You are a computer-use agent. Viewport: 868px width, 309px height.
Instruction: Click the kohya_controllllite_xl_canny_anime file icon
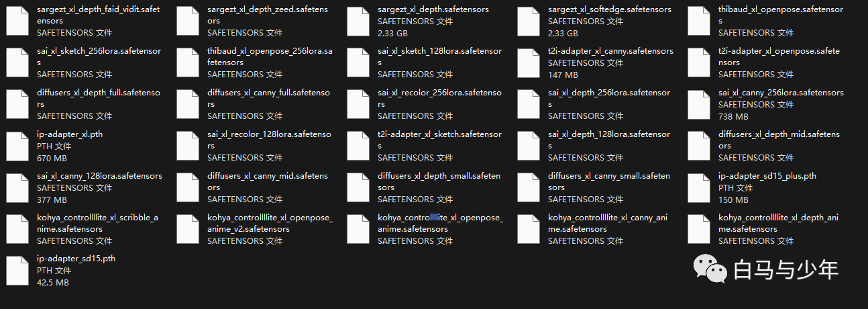pos(529,229)
